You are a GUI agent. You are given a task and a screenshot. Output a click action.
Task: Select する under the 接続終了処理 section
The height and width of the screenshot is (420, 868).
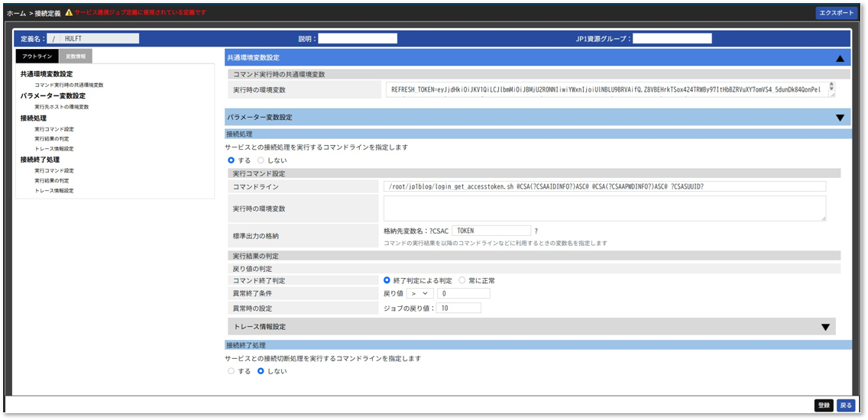point(232,371)
